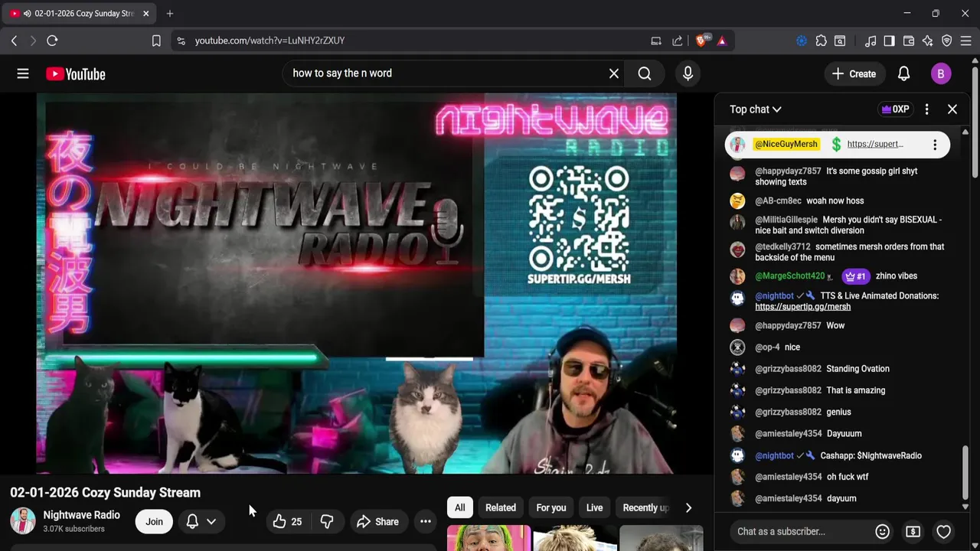Send a heart reaction in chat
980x551 pixels.
(943, 531)
